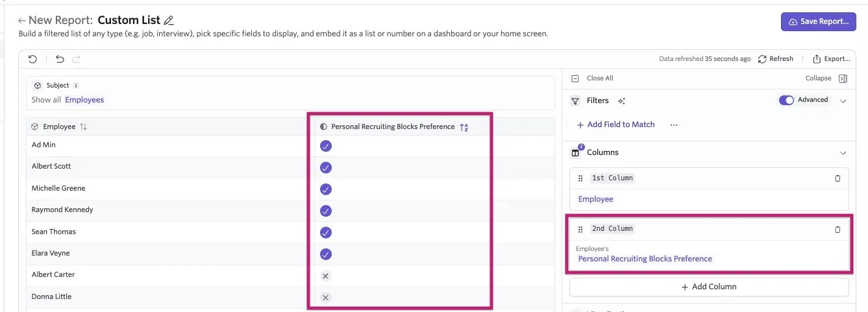Click the 2nd Column drag handle
Image resolution: width=868 pixels, height=312 pixels.
tap(580, 230)
